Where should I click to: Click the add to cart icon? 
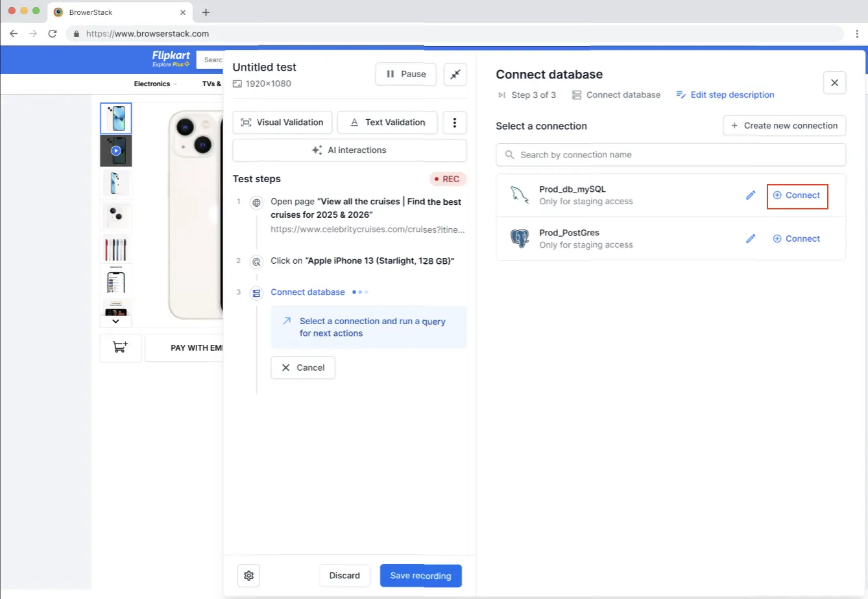pyautogui.click(x=121, y=347)
